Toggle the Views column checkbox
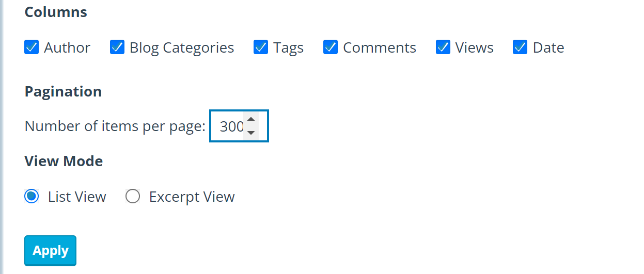This screenshot has height=274, width=644. click(443, 47)
